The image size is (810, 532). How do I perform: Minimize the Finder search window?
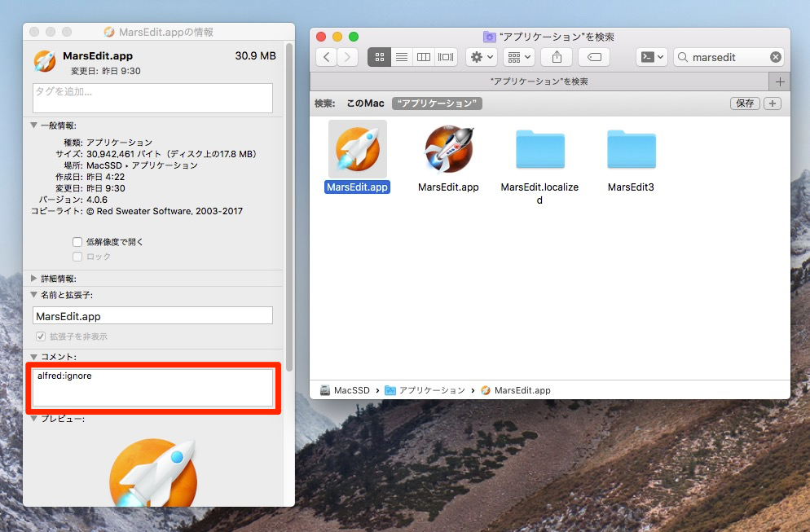click(337, 37)
